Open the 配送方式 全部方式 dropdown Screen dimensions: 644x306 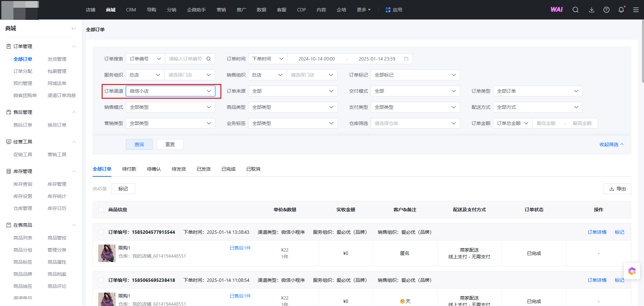pos(538,107)
